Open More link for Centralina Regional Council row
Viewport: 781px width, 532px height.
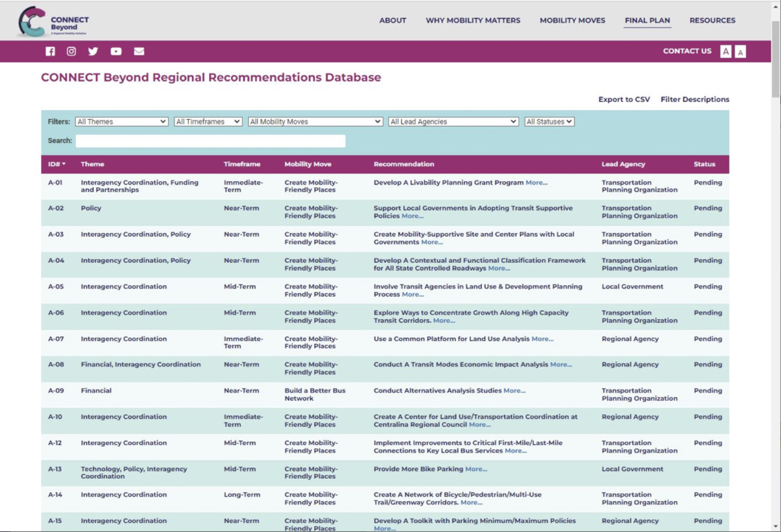click(x=479, y=425)
